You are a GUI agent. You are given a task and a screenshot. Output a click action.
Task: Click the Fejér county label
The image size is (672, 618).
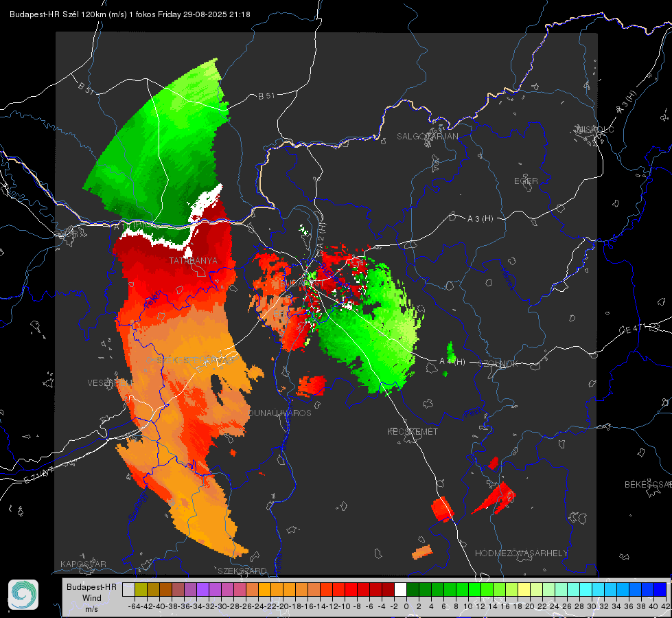pyautogui.click(x=154, y=298)
